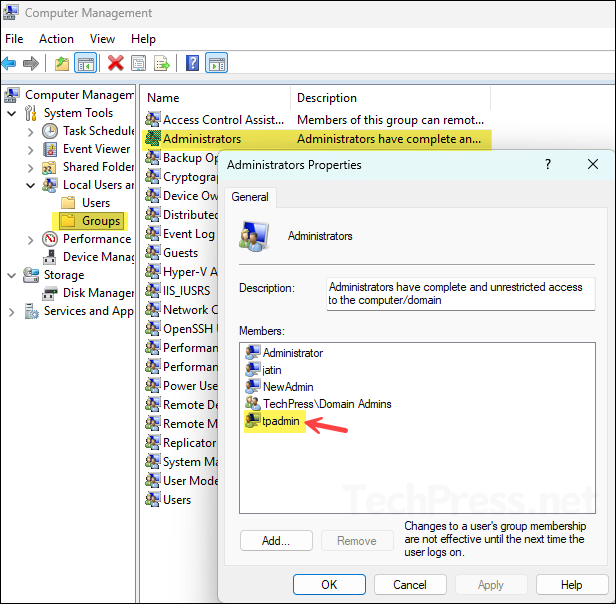Viewport: 616px width, 604px height.
Task: Click the Export List toolbar icon
Action: click(x=161, y=63)
